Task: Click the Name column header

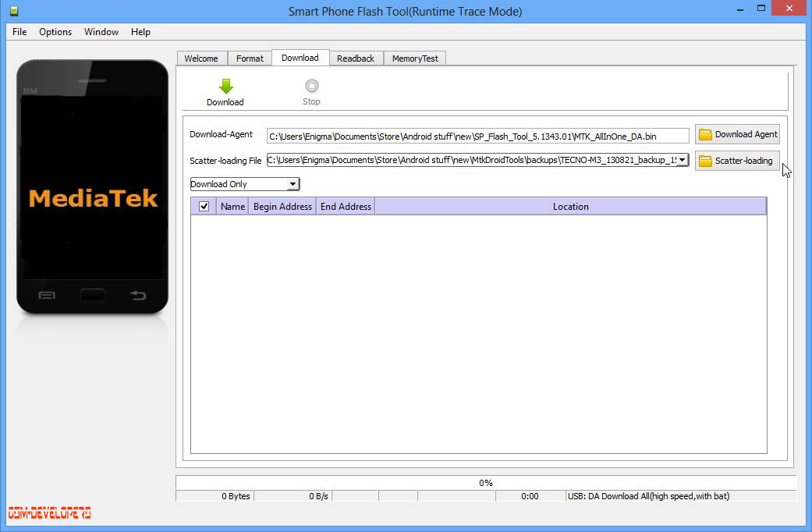Action: click(x=232, y=206)
